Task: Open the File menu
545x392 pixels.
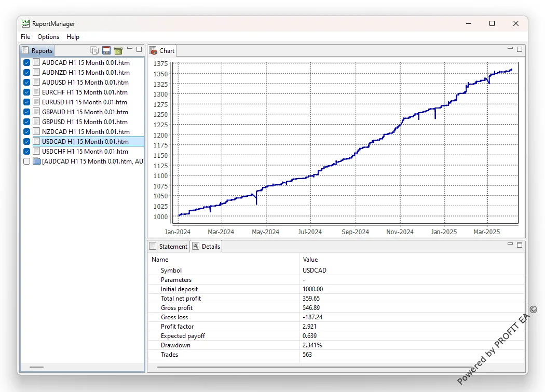Action: point(25,36)
